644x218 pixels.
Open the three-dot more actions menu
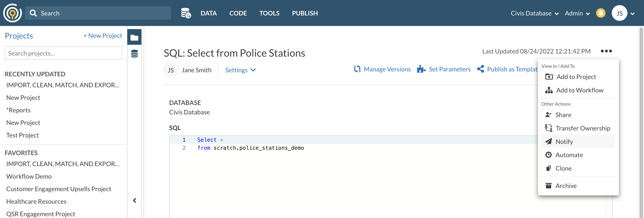[x=606, y=51]
